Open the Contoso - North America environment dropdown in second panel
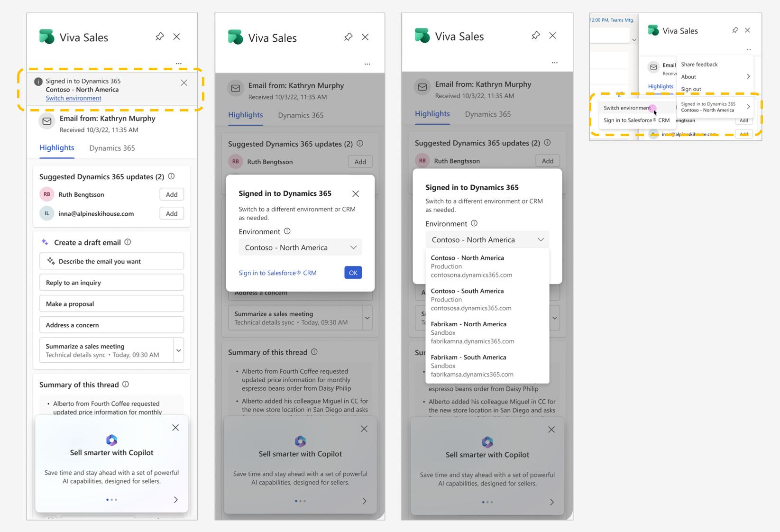The height and width of the screenshot is (532, 780). pos(300,248)
